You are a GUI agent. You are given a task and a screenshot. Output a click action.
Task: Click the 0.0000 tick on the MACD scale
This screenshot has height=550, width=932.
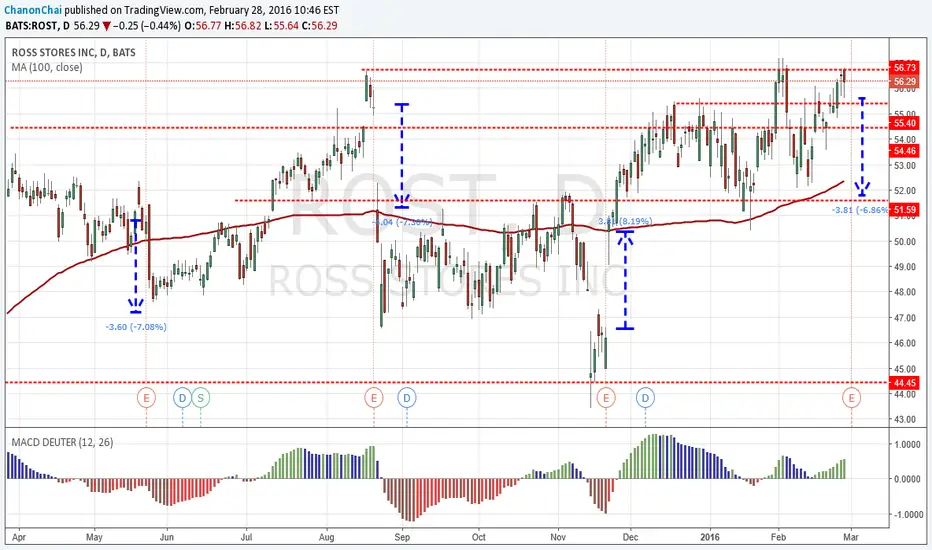[x=908, y=479]
